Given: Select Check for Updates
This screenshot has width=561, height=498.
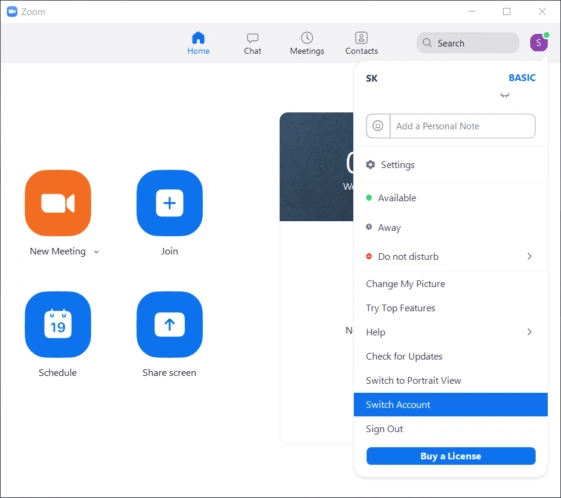Looking at the screenshot, I should point(450,356).
